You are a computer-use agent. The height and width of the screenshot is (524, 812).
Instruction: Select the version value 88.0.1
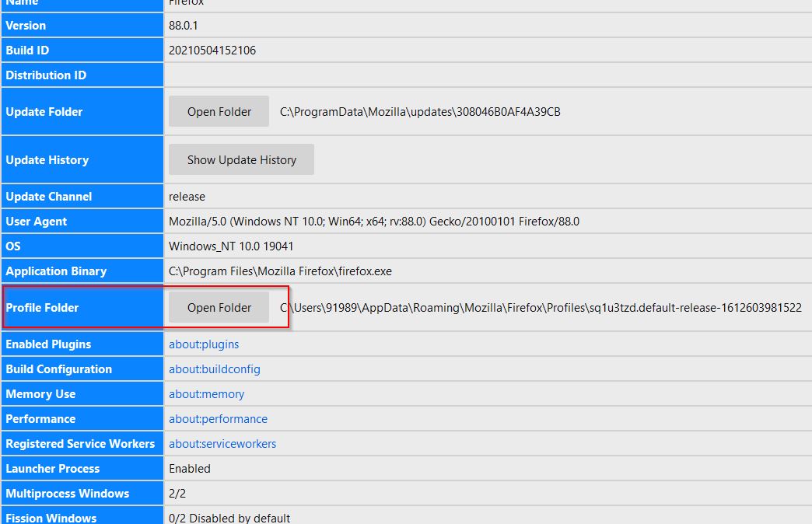(x=184, y=26)
